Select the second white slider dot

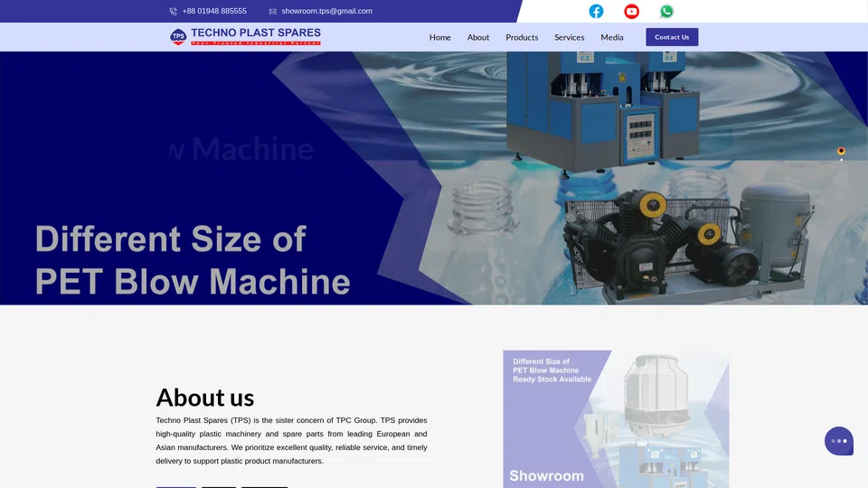click(842, 160)
